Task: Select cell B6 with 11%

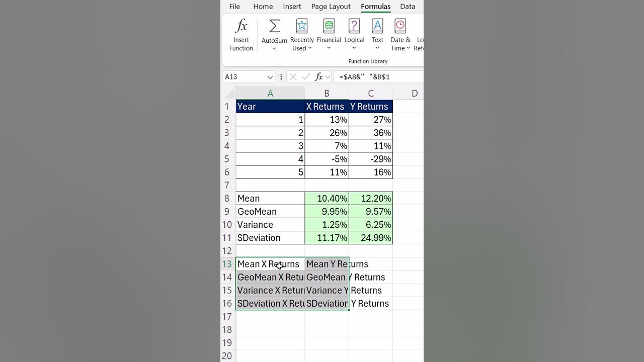Action: click(x=327, y=172)
